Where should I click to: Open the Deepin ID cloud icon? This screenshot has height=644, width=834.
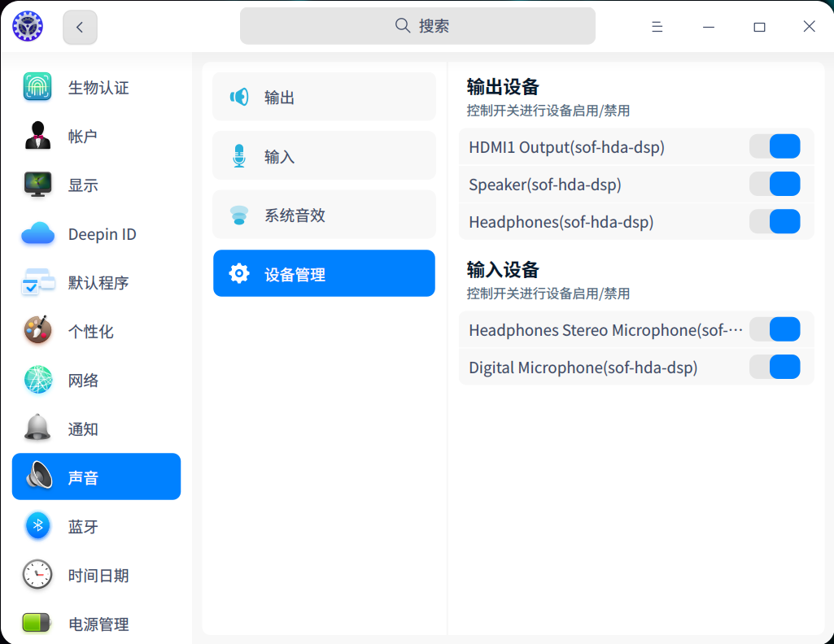click(37, 233)
